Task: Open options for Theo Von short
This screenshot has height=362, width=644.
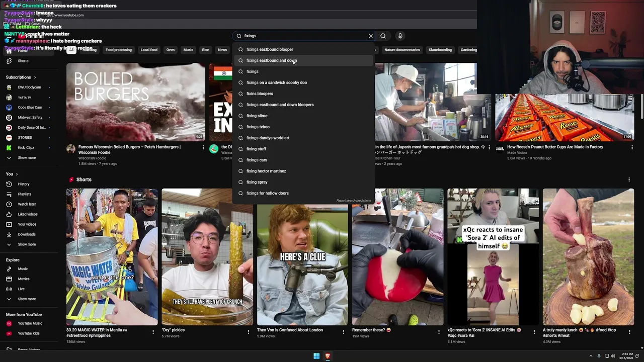Action: click(x=344, y=332)
